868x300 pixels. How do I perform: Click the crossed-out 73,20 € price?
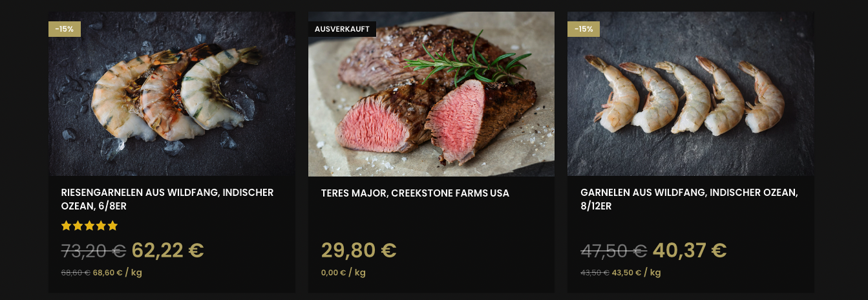coord(94,251)
